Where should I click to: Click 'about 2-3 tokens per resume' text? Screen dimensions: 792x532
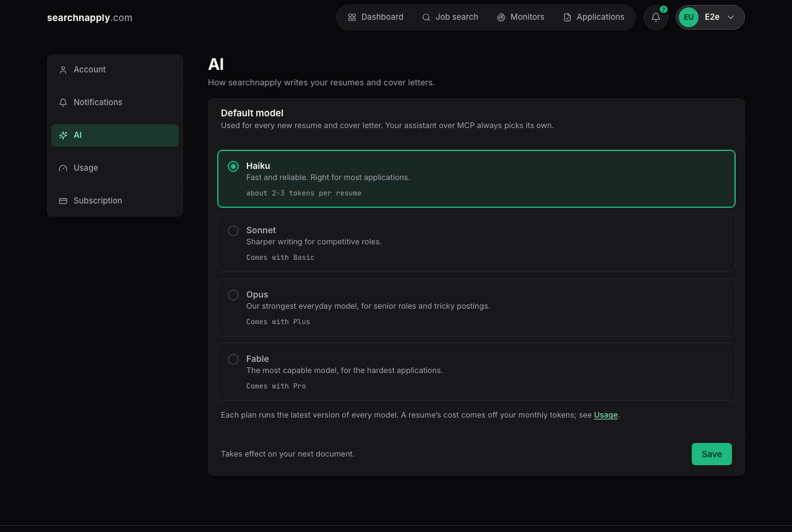pos(304,193)
